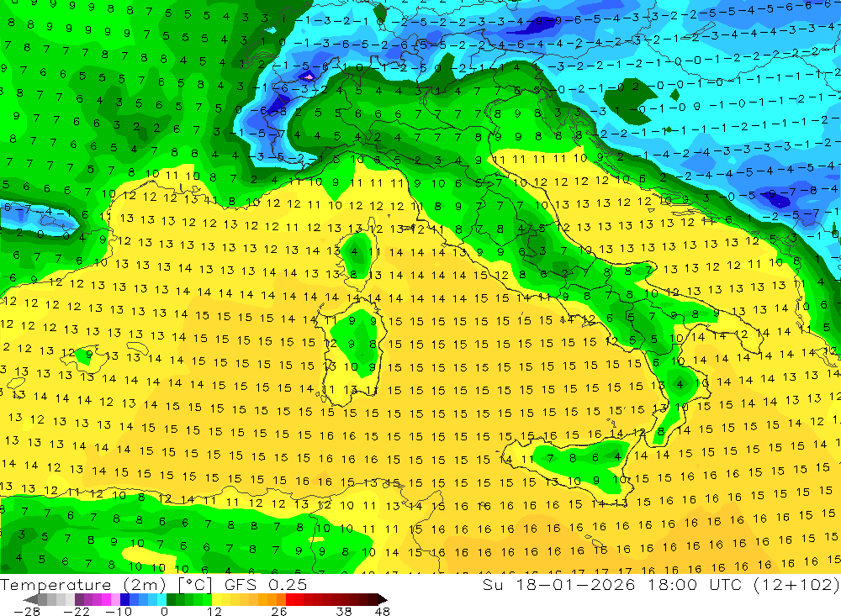The height and width of the screenshot is (616, 841).
Task: Pick the pure yellow swatch right of the greens
Action: 217,599
